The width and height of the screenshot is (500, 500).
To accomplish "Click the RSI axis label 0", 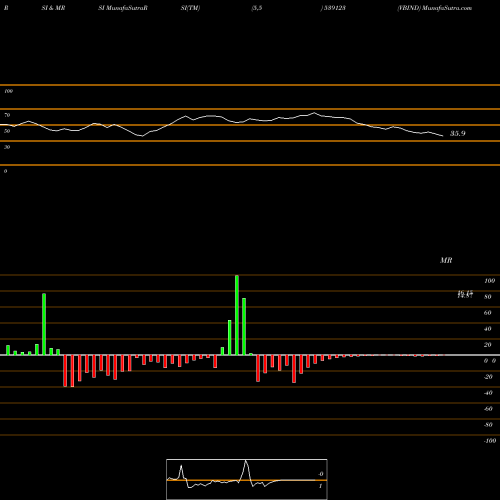I will click(x=5, y=171).
